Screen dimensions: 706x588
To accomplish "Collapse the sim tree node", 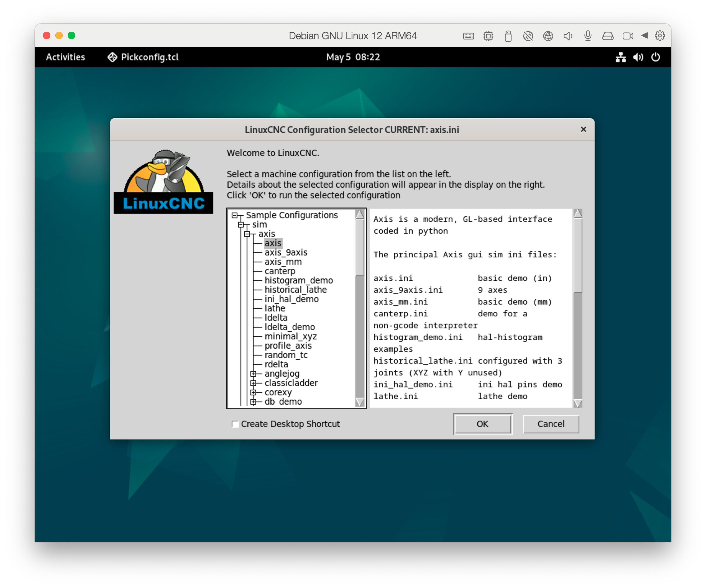I will click(x=241, y=225).
